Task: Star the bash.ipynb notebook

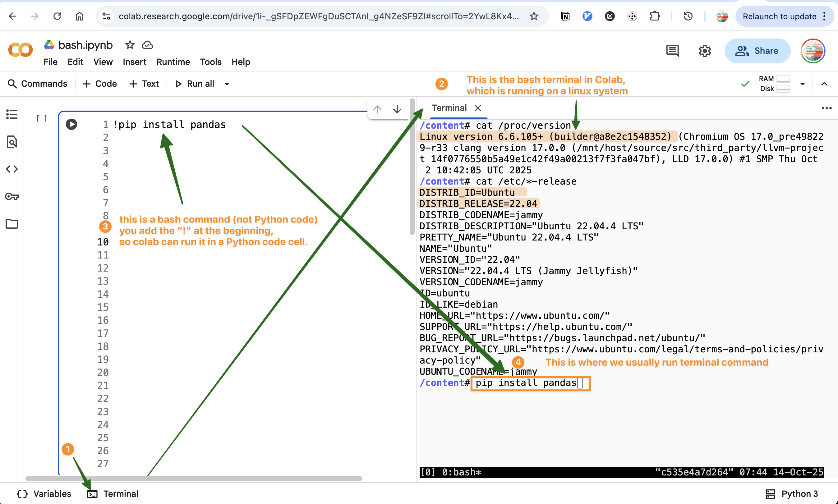Action: click(x=130, y=45)
